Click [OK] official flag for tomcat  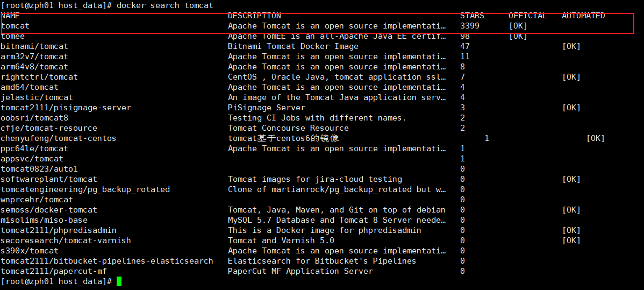518,26
